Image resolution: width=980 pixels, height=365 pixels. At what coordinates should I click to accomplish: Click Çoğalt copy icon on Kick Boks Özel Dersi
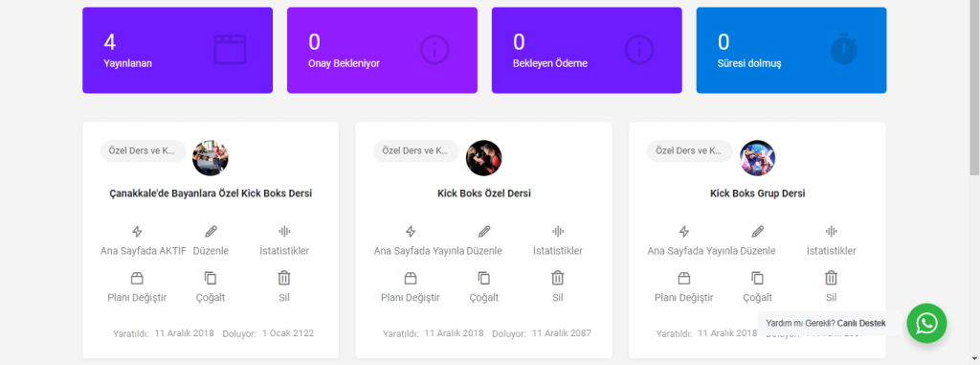click(483, 278)
